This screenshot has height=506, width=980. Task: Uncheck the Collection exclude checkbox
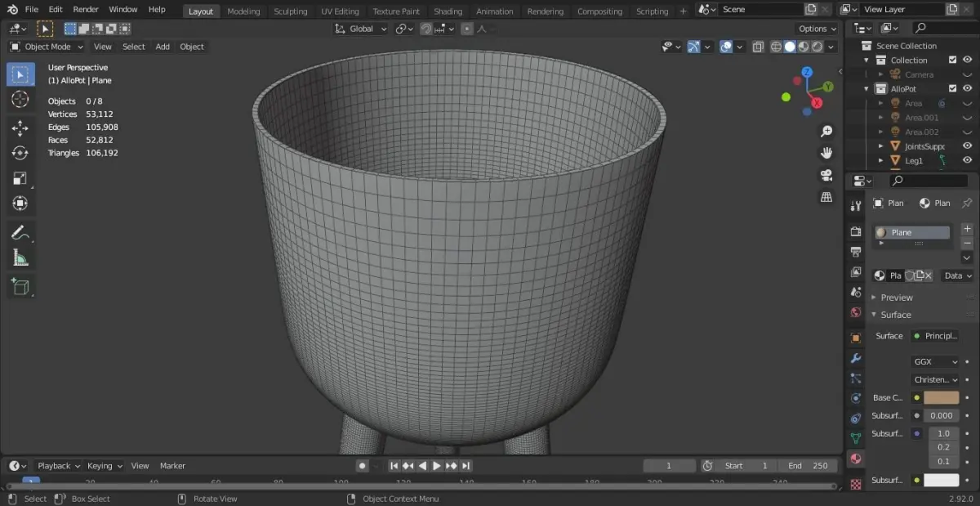(952, 60)
